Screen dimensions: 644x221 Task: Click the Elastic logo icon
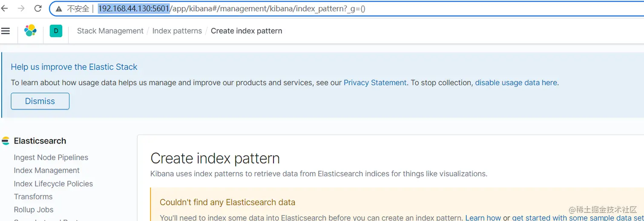[x=30, y=31]
